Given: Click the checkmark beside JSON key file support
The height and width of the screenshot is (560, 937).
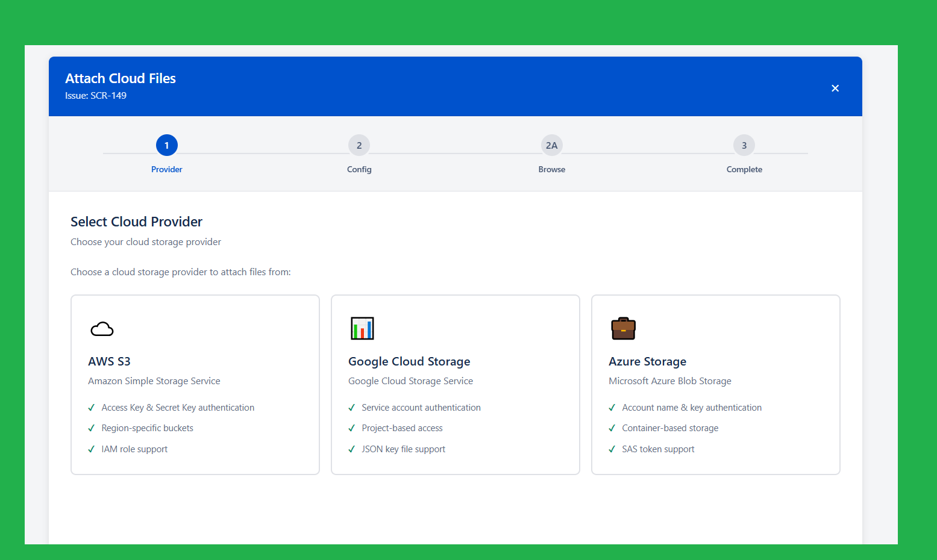Looking at the screenshot, I should pyautogui.click(x=352, y=449).
